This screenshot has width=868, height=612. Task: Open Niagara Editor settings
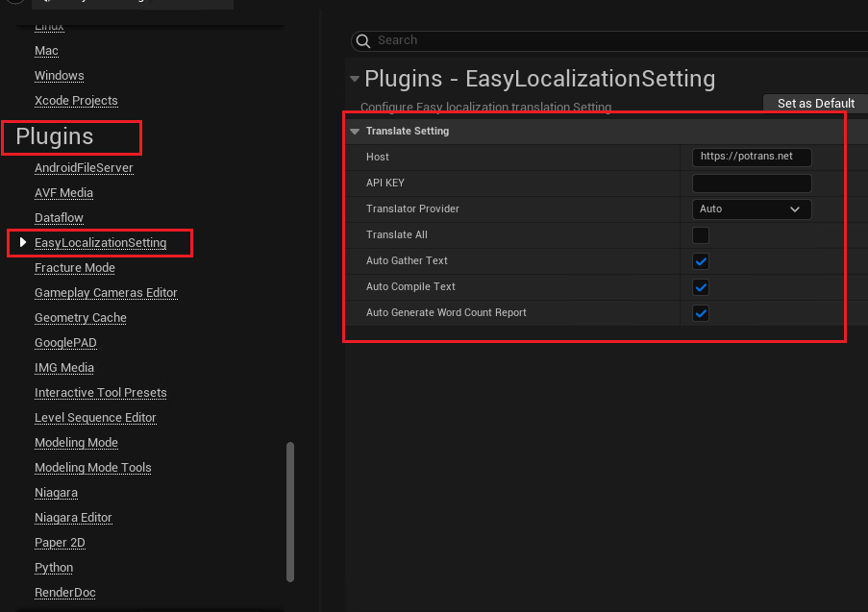click(73, 518)
